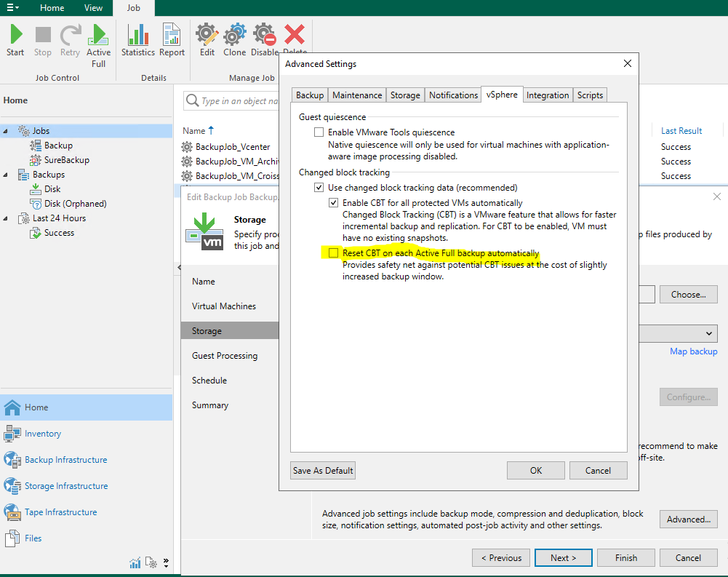
Task: Open the Scripts tab
Action: (x=590, y=95)
